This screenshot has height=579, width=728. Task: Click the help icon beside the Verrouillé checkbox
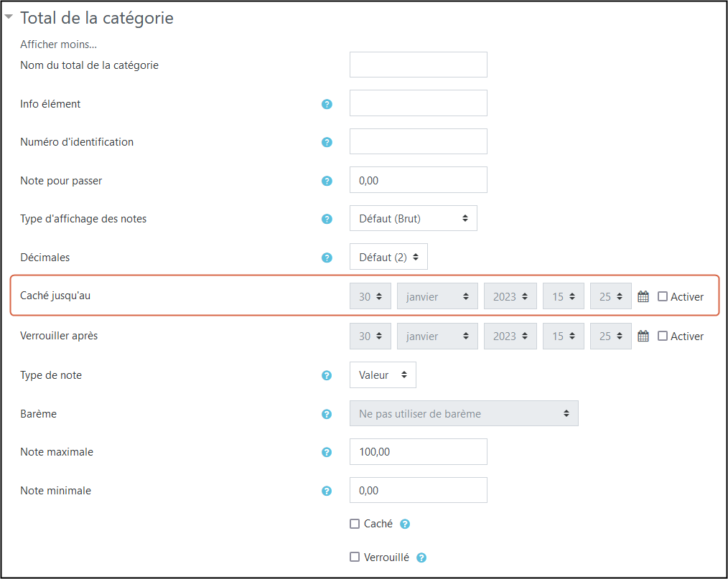pos(421,557)
